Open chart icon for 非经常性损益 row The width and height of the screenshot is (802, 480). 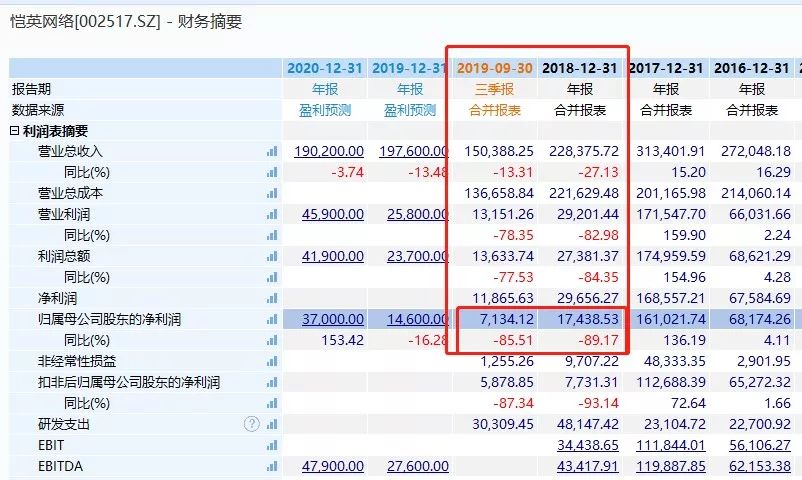(x=272, y=361)
